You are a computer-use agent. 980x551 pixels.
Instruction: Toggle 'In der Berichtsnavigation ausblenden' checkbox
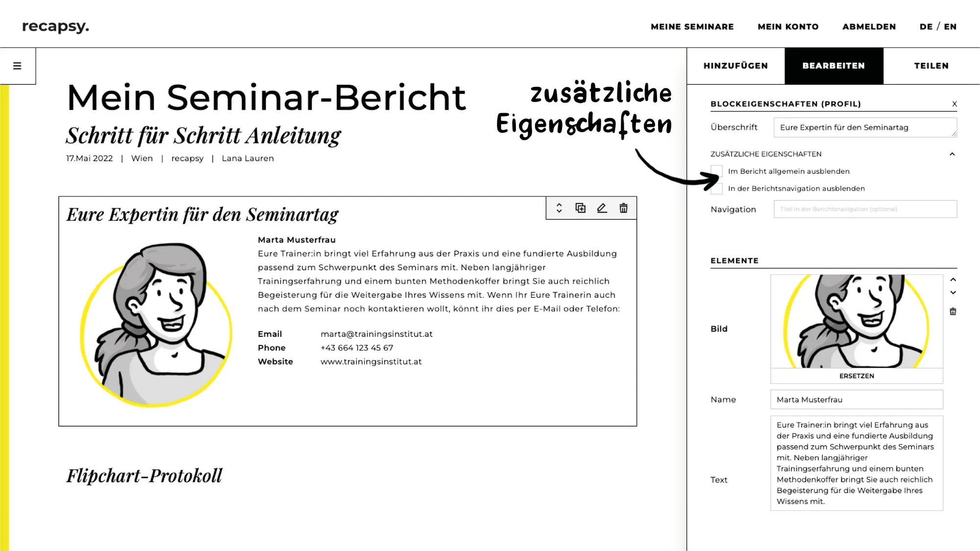tap(716, 189)
